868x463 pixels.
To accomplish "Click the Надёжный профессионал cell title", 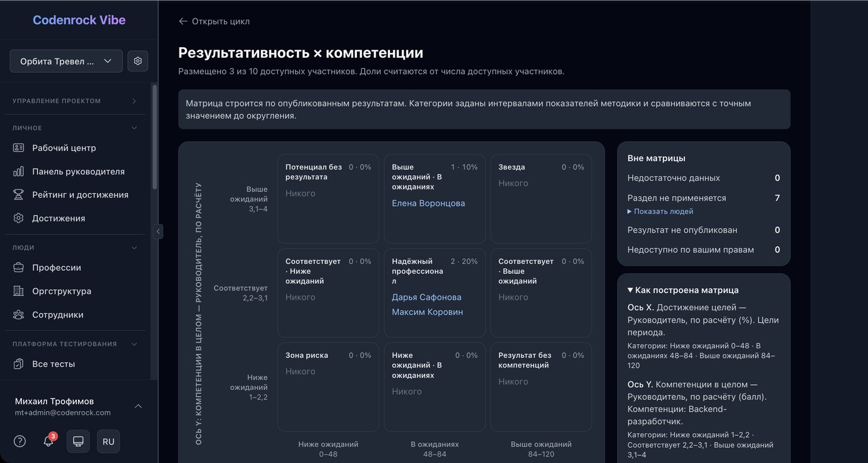I will click(x=417, y=271).
